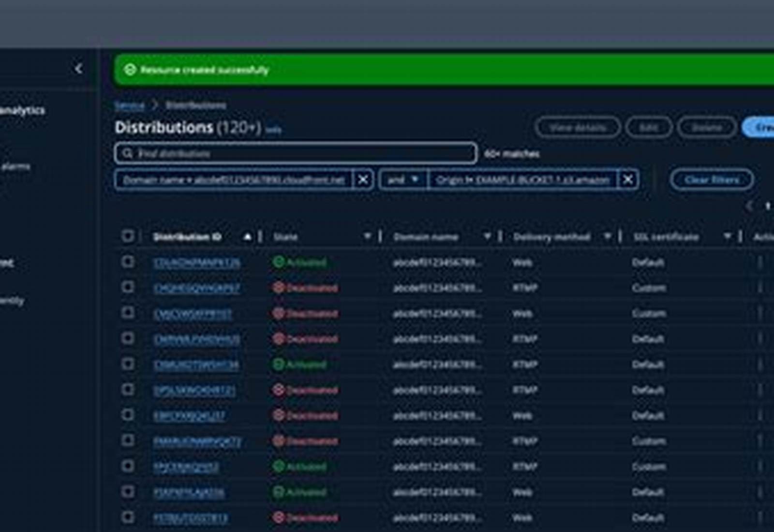Open actions menu for the third row
The height and width of the screenshot is (532, 774).
pyautogui.click(x=760, y=313)
